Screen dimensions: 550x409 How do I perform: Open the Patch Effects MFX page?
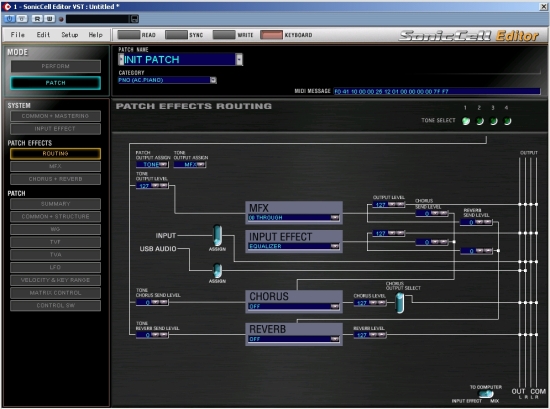pyautogui.click(x=55, y=166)
